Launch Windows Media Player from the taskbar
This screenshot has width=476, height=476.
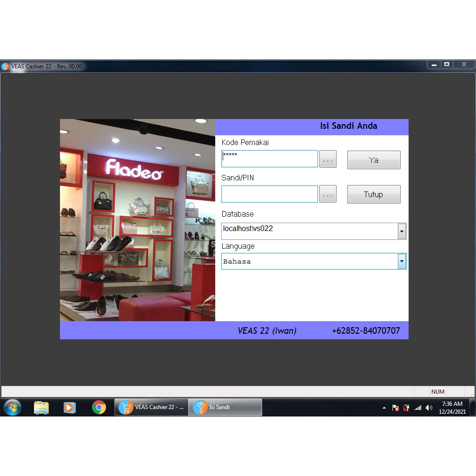pos(70,408)
